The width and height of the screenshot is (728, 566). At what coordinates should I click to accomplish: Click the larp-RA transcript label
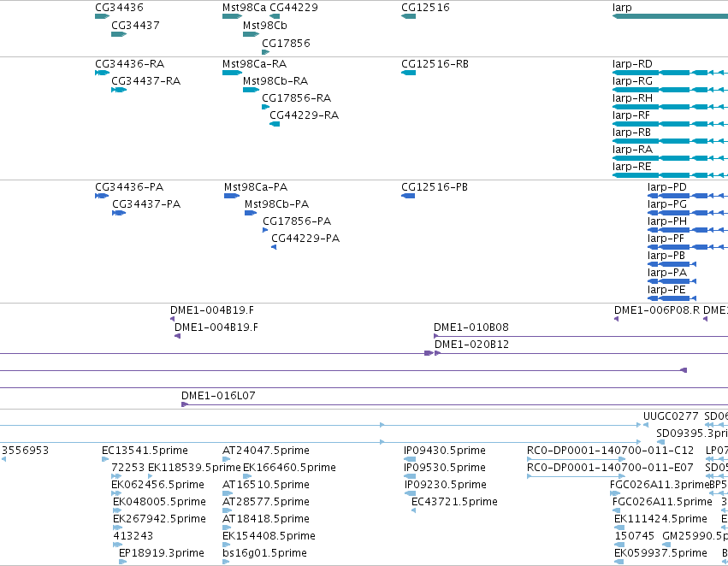coord(632,150)
